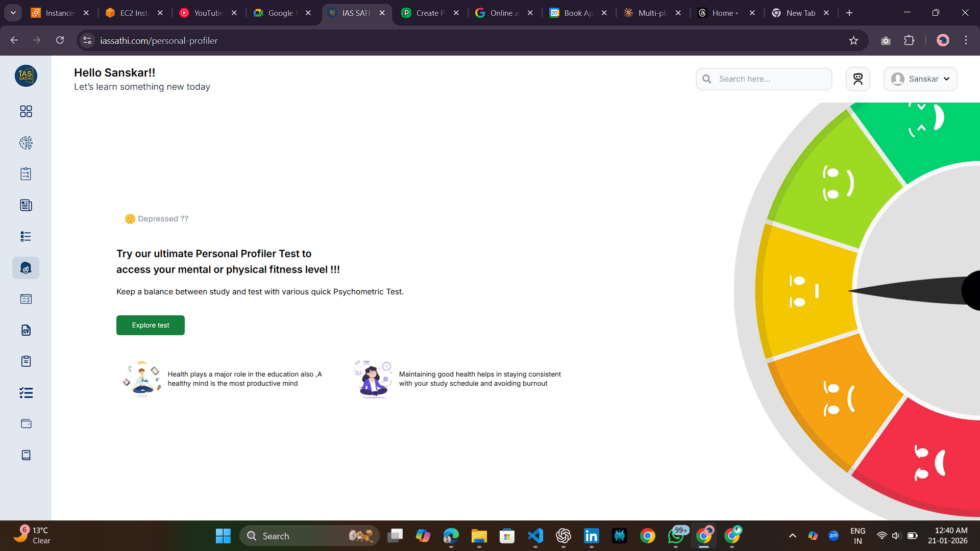Click the IAS Sathi logo

(26, 76)
